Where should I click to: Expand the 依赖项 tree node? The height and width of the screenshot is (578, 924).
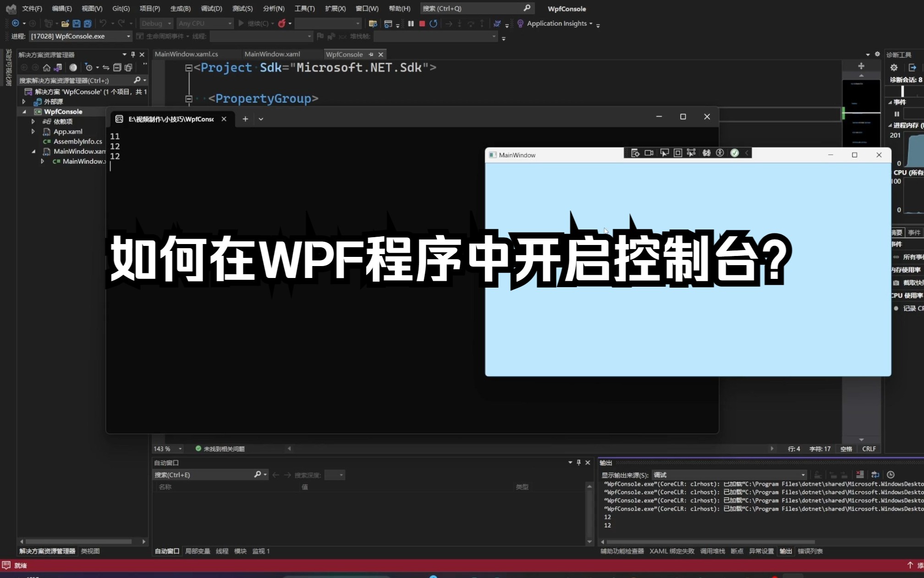[33, 122]
